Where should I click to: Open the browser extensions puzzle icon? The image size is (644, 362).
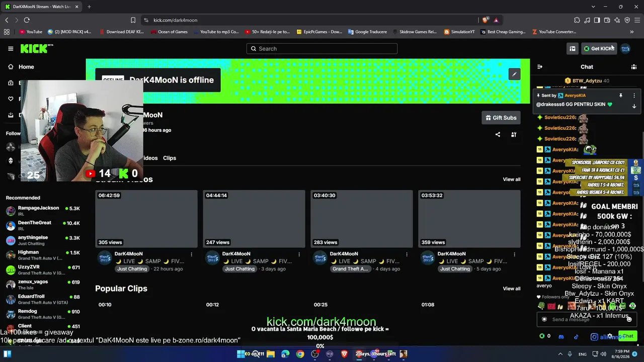(x=577, y=20)
